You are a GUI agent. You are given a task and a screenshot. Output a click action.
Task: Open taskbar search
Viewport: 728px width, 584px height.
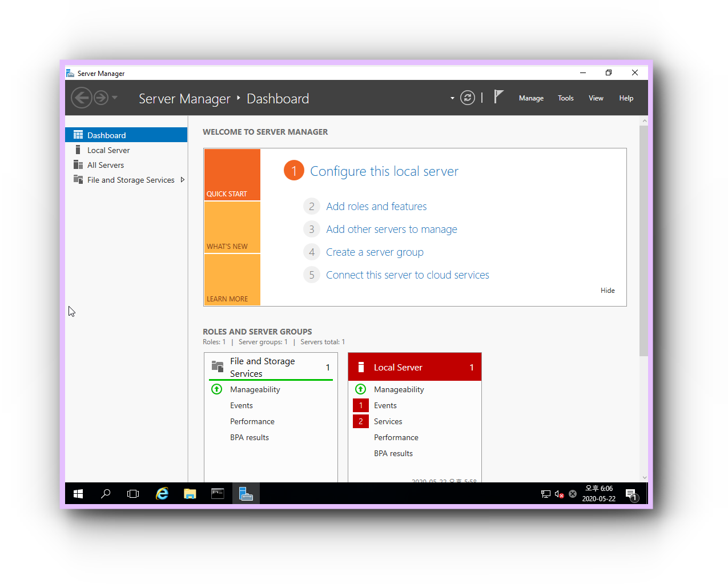[x=106, y=494]
